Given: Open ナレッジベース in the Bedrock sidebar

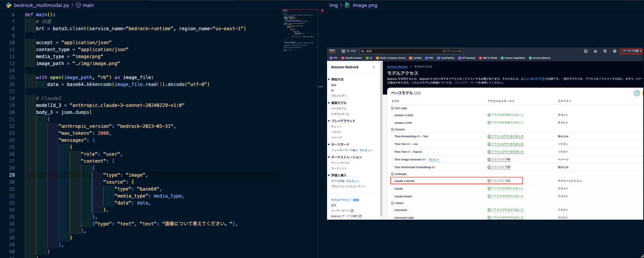Looking at the screenshot, I should click(x=340, y=163).
